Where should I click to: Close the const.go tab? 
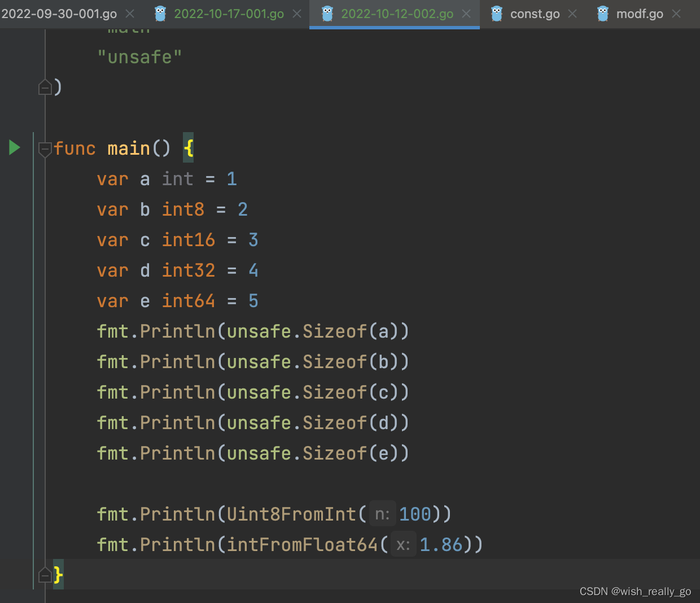pyautogui.click(x=572, y=14)
